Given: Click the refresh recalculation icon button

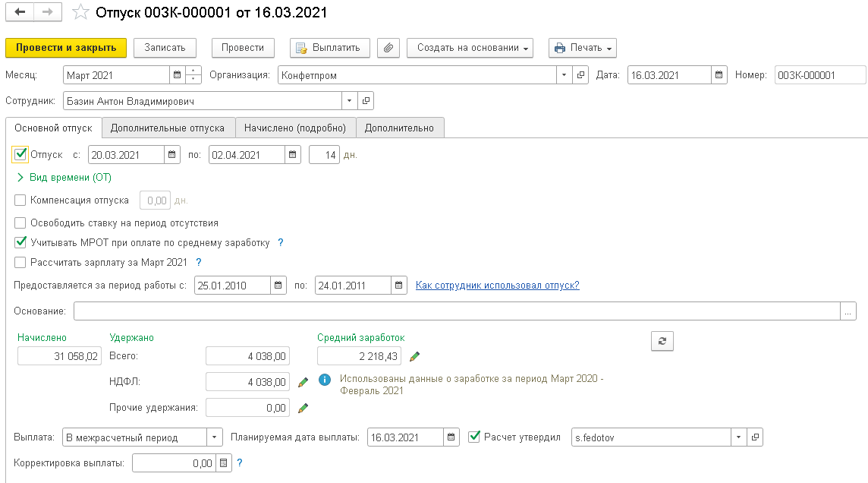Looking at the screenshot, I should (662, 342).
